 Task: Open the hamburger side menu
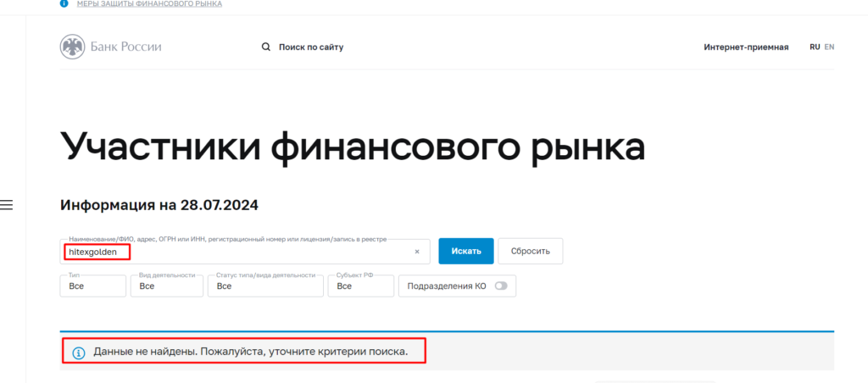click(x=6, y=205)
